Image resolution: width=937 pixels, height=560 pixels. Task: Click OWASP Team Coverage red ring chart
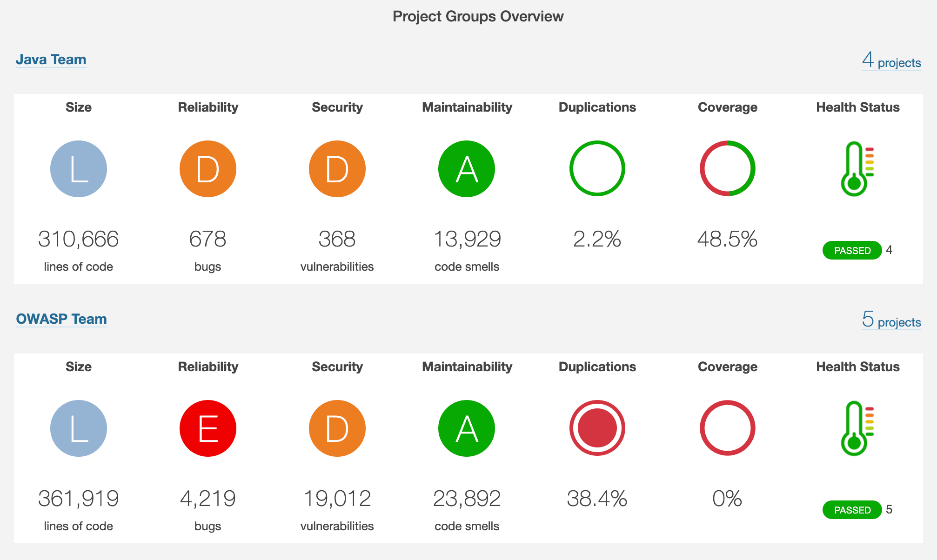(x=728, y=428)
